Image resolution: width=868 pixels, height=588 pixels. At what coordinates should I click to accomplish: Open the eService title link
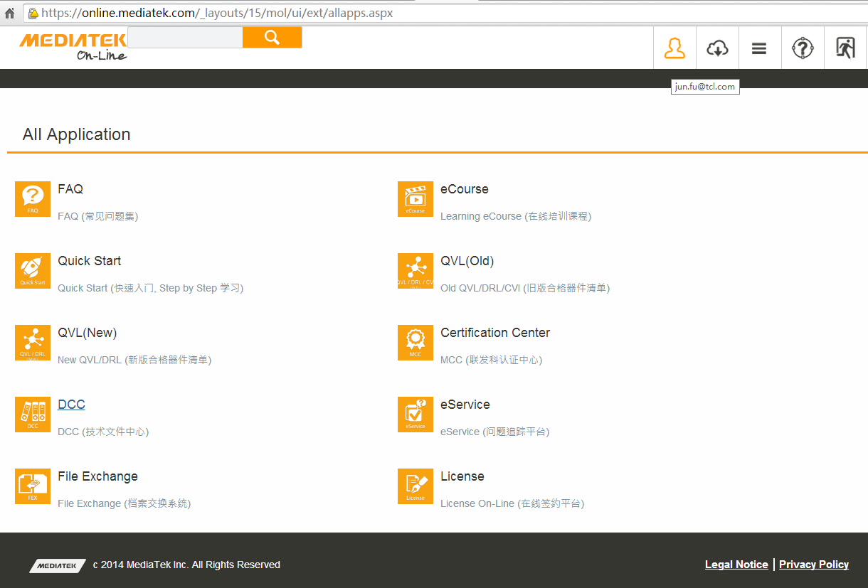(465, 405)
